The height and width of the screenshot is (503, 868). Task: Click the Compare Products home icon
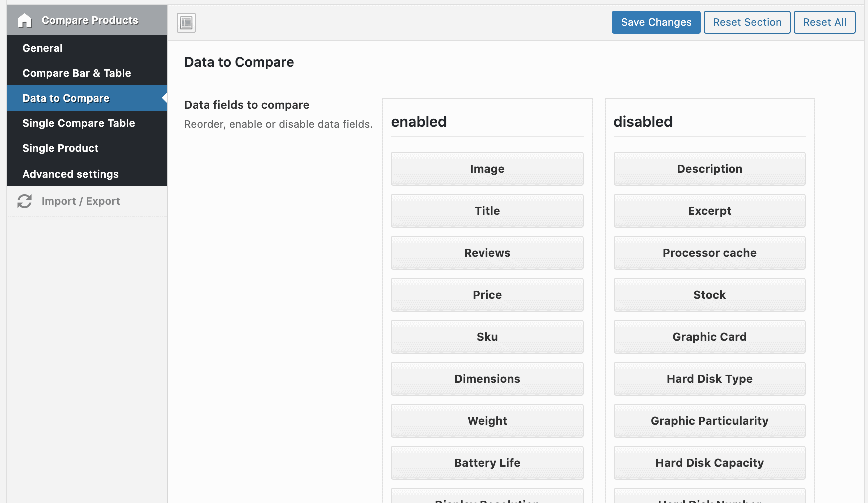[x=24, y=20]
